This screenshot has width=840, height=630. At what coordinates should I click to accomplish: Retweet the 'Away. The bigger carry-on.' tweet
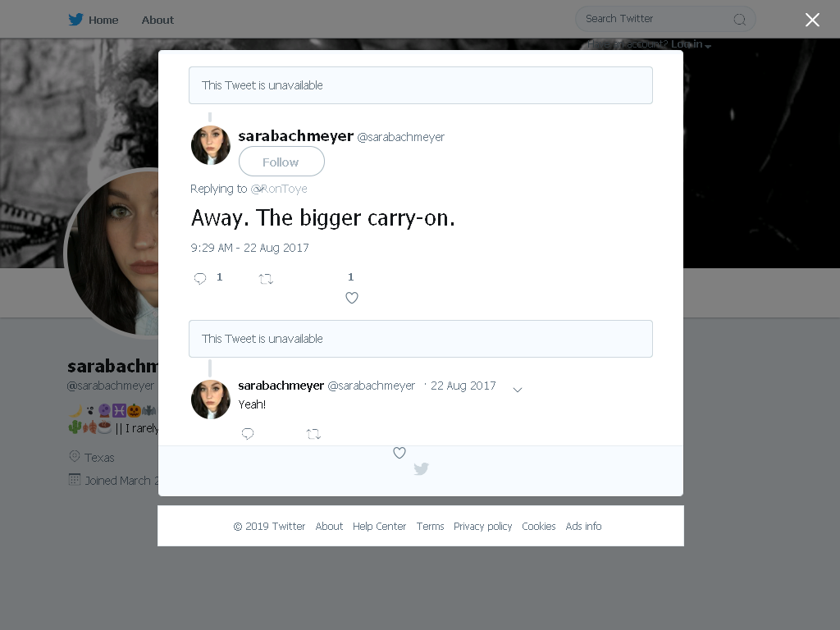click(266, 279)
